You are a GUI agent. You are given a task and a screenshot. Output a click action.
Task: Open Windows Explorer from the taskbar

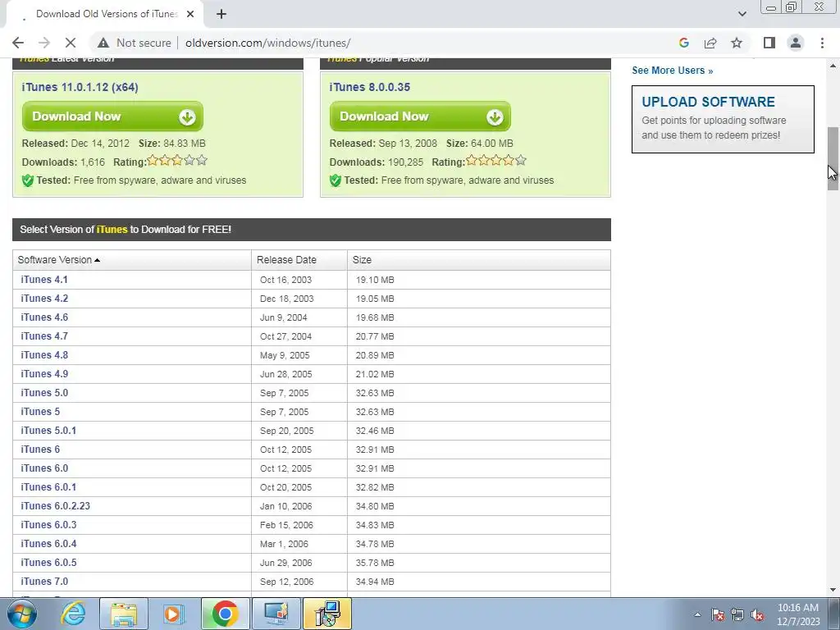coord(124,614)
